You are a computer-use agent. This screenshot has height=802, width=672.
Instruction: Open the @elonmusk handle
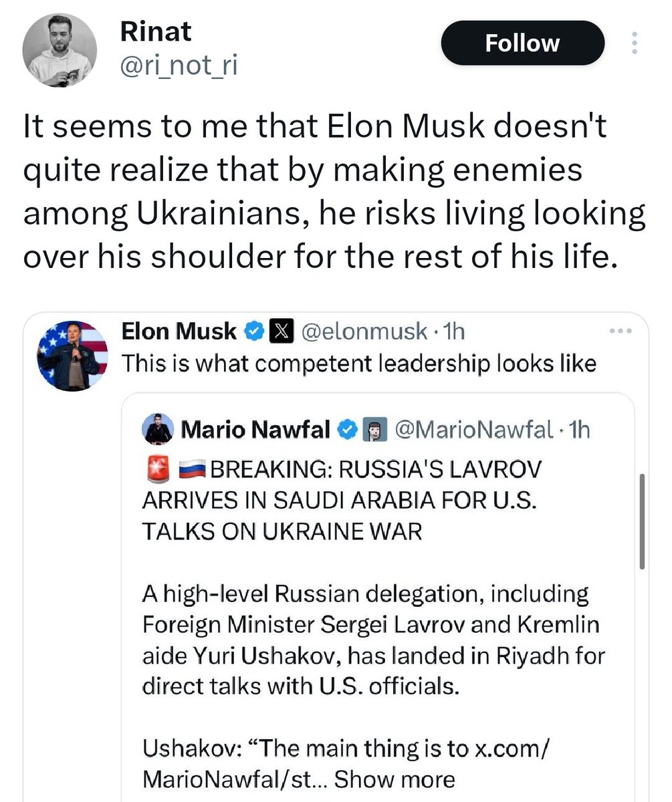click(x=366, y=330)
